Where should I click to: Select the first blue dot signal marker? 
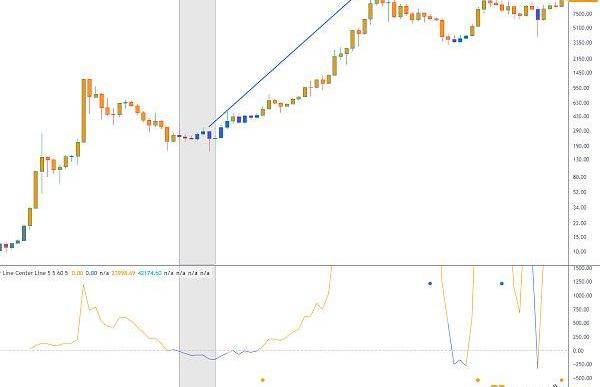point(430,284)
